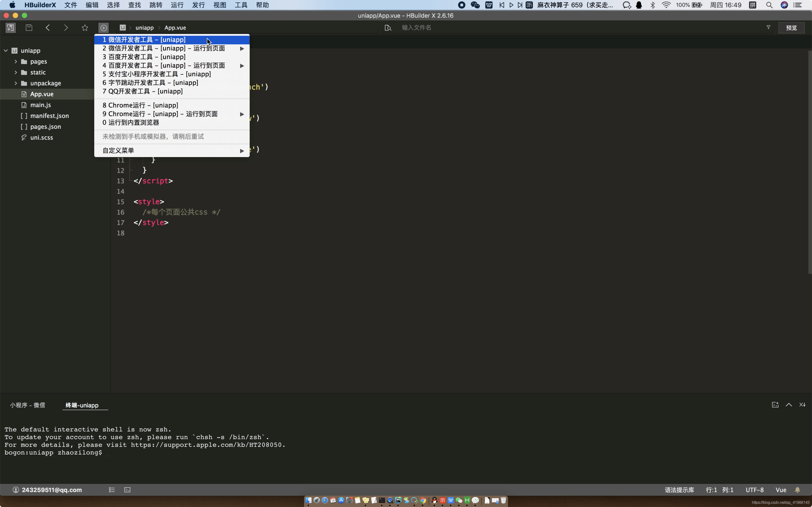The width and height of the screenshot is (812, 507).
Task: Go forward with the right arrow icon
Action: coord(66,28)
